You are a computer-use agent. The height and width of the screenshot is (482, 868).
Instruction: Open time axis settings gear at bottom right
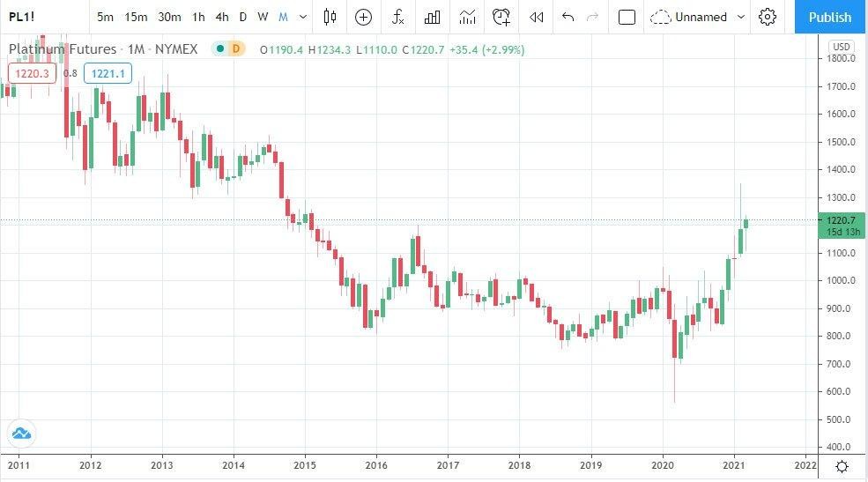coord(842,466)
